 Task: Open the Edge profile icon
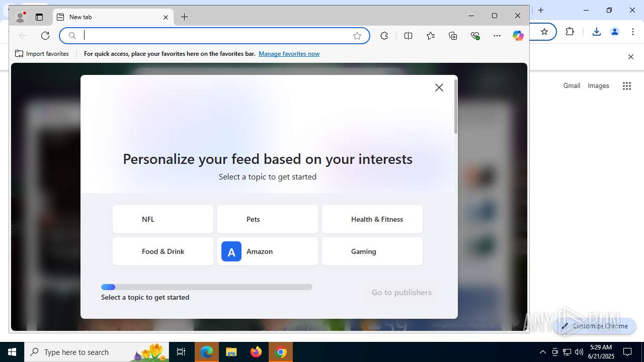(20, 17)
